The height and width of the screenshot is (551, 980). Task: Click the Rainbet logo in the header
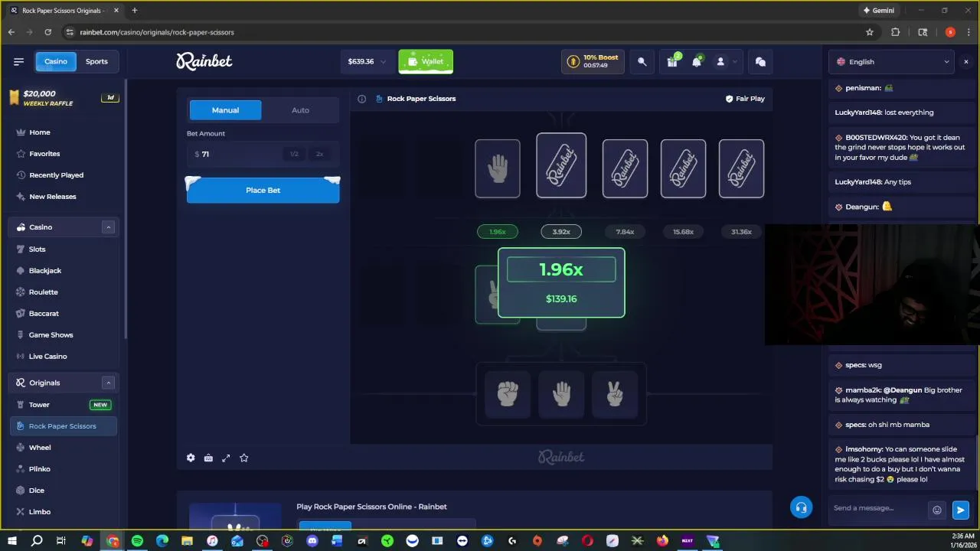(204, 61)
